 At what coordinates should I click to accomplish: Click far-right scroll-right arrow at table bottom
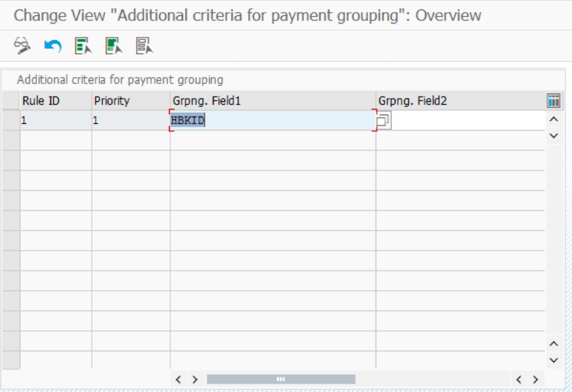536,380
